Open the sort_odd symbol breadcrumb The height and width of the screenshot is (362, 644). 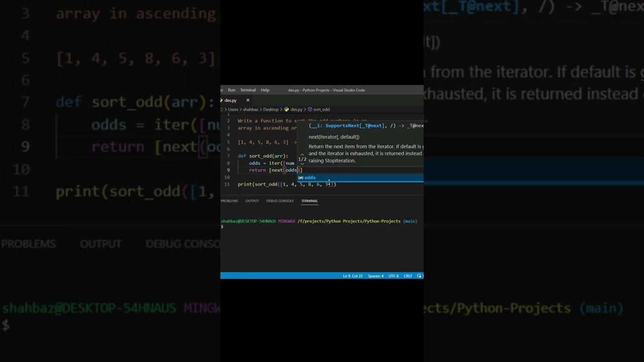(321, 109)
